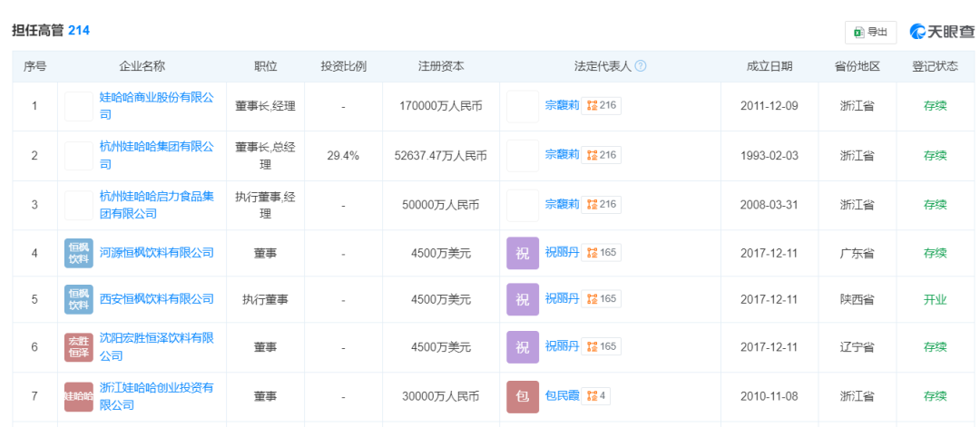
Task: Click 宗馥莉 name in row 2
Action: (562, 154)
